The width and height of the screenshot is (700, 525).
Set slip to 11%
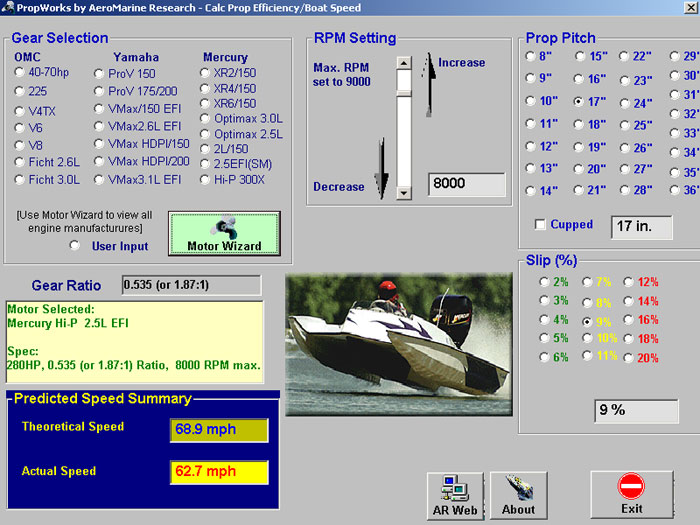(x=587, y=356)
